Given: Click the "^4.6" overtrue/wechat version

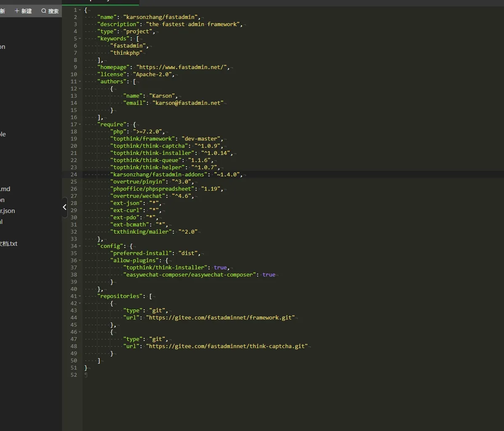Looking at the screenshot, I should point(181,196).
